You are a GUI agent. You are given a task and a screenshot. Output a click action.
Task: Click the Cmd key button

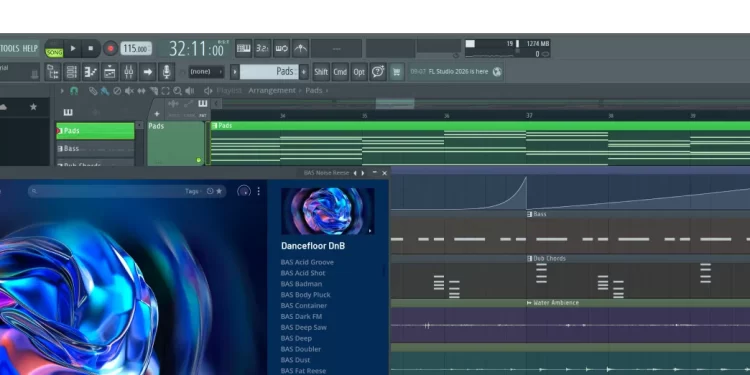[340, 72]
